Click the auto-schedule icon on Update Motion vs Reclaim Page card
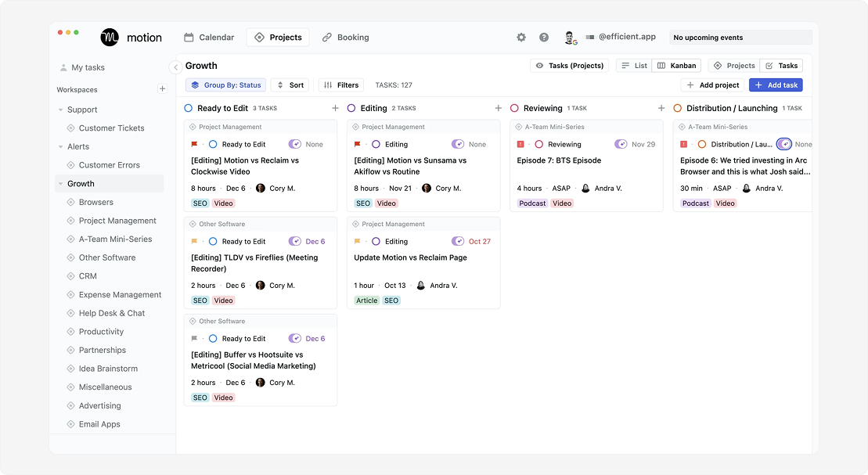 (x=458, y=241)
